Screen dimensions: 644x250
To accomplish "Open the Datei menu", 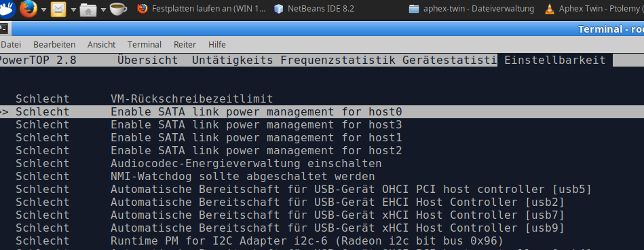I will pos(11,44).
